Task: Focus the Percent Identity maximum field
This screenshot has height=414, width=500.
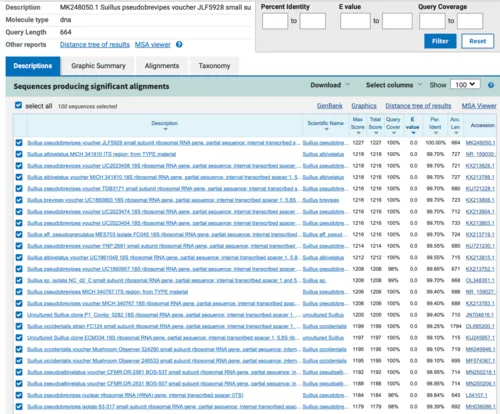Action: [313, 21]
